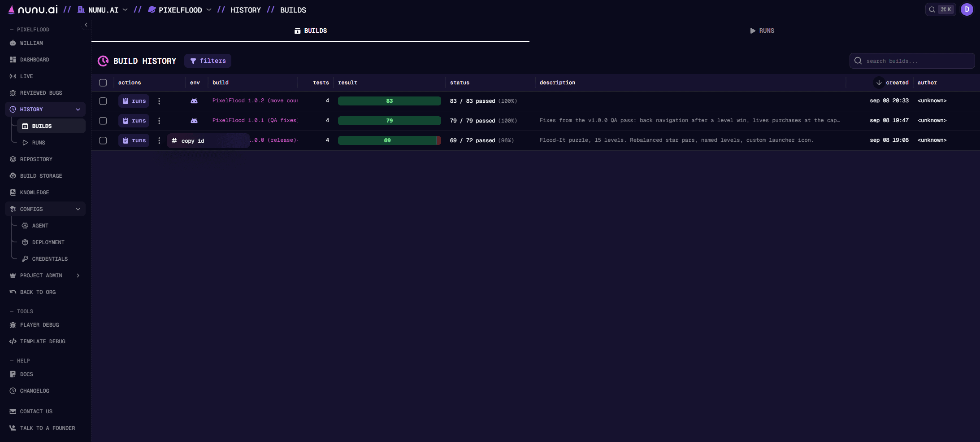The width and height of the screenshot is (980, 442).
Task: Open runs for PixelFlood 1.0.1 build
Action: click(x=134, y=121)
